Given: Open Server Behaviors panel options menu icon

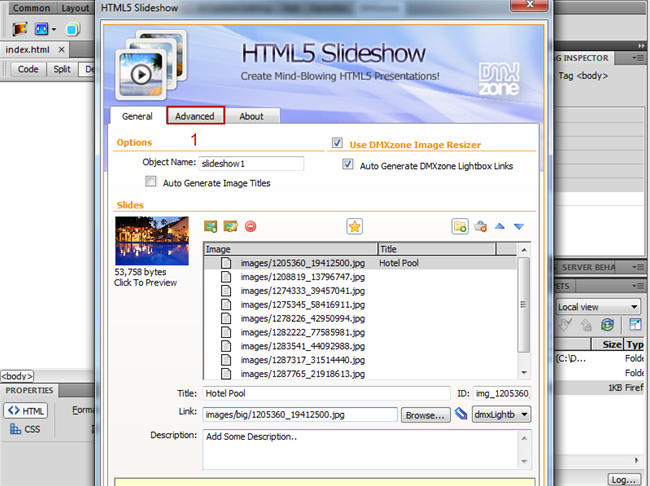Looking at the screenshot, I should 638,267.
